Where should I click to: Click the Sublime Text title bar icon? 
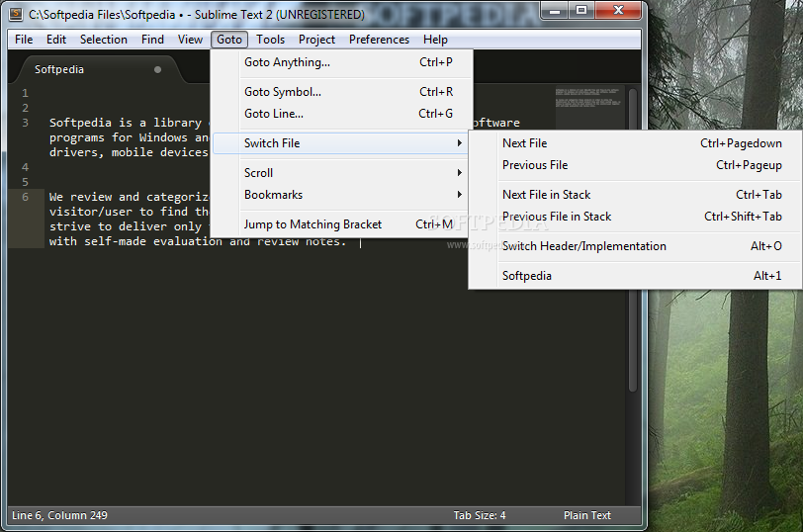click(x=16, y=14)
